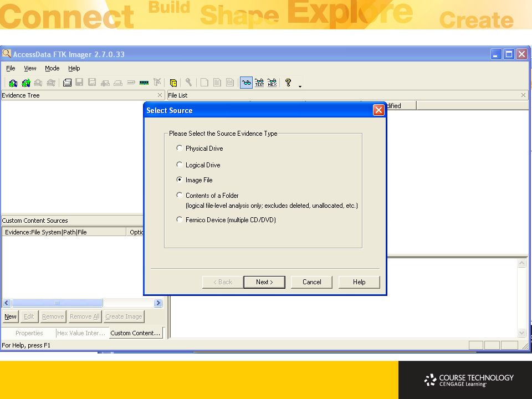Click the New custom content button
The height and width of the screenshot is (399, 532).
coord(11,316)
